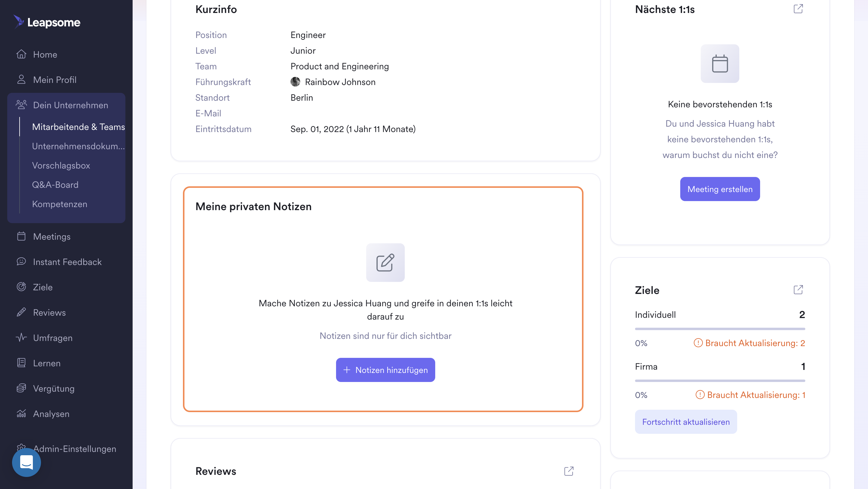The width and height of the screenshot is (868, 489).
Task: Click the Mein Profil person icon
Action: (21, 80)
